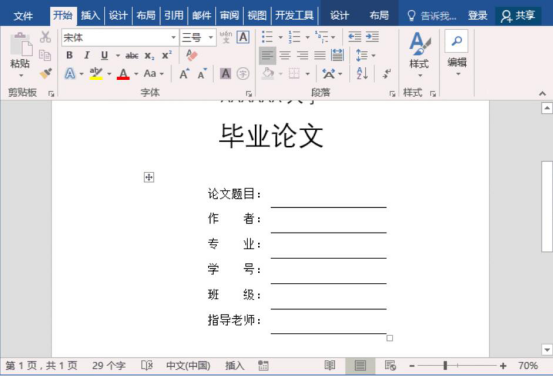Align text right
Image resolution: width=554 pixels, height=376 pixels.
click(x=302, y=55)
